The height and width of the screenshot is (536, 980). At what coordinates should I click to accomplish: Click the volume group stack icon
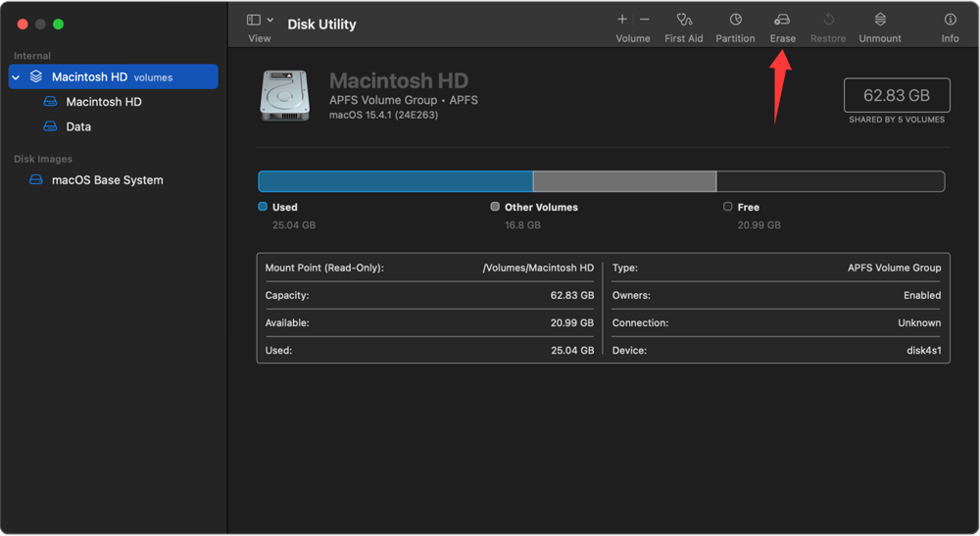(x=36, y=76)
